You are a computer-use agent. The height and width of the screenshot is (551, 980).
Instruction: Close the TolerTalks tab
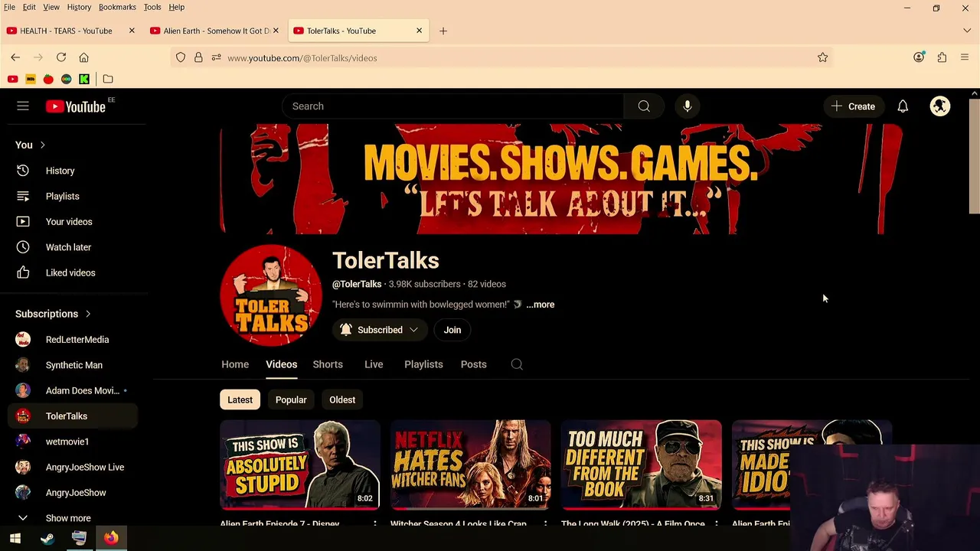point(419,31)
